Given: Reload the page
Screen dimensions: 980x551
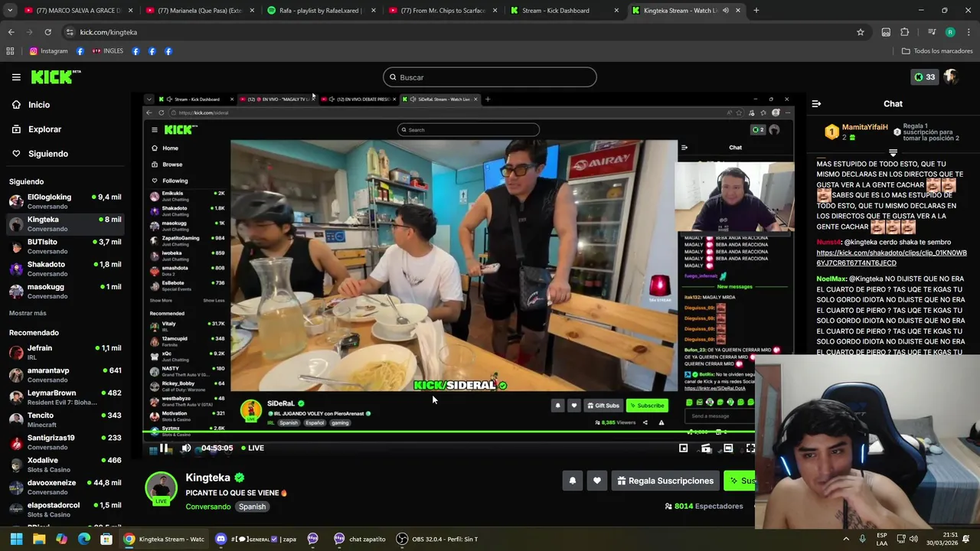Looking at the screenshot, I should 47,32.
